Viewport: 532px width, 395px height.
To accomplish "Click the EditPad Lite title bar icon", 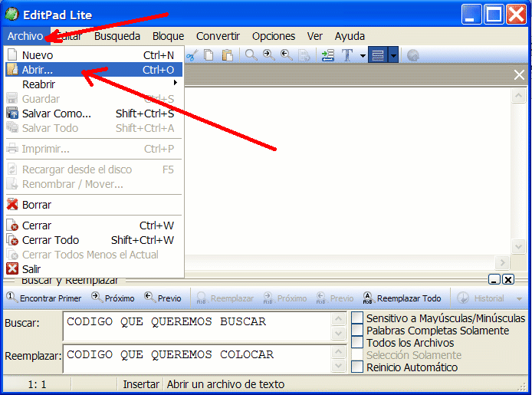I will [x=11, y=15].
